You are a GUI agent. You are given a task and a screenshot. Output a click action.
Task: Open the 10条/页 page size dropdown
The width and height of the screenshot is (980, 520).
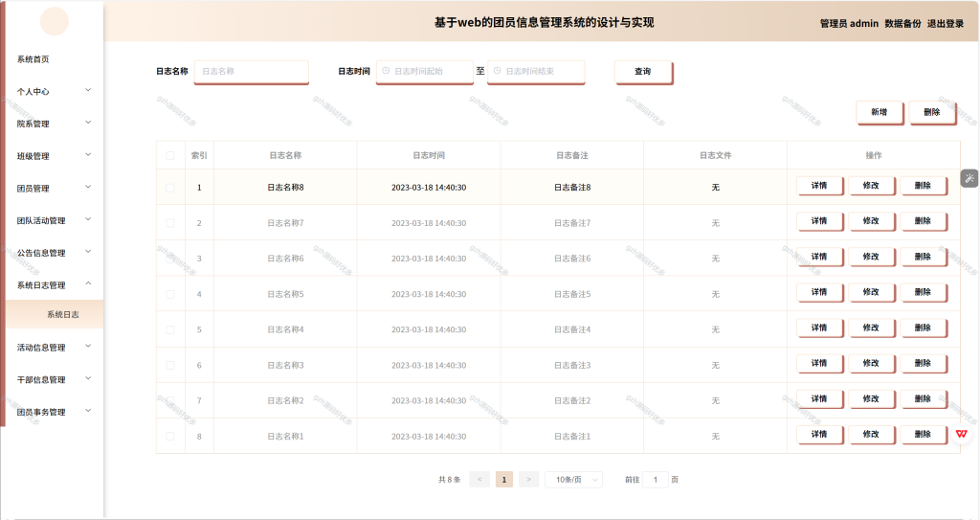574,480
